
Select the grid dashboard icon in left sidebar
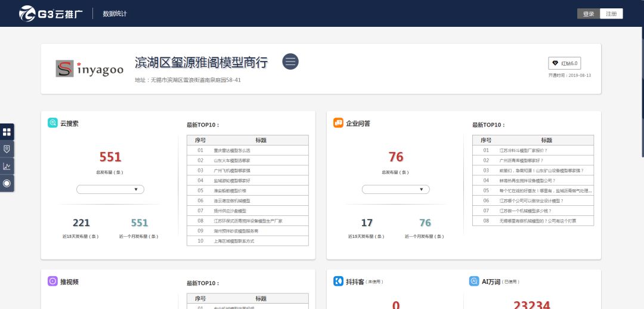coord(7,132)
